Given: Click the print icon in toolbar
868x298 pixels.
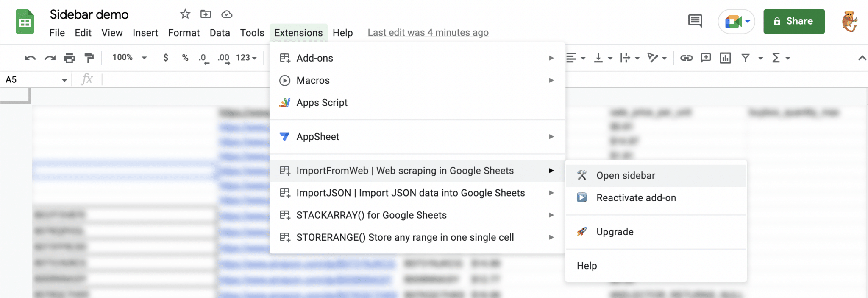Looking at the screenshot, I should pos(70,58).
